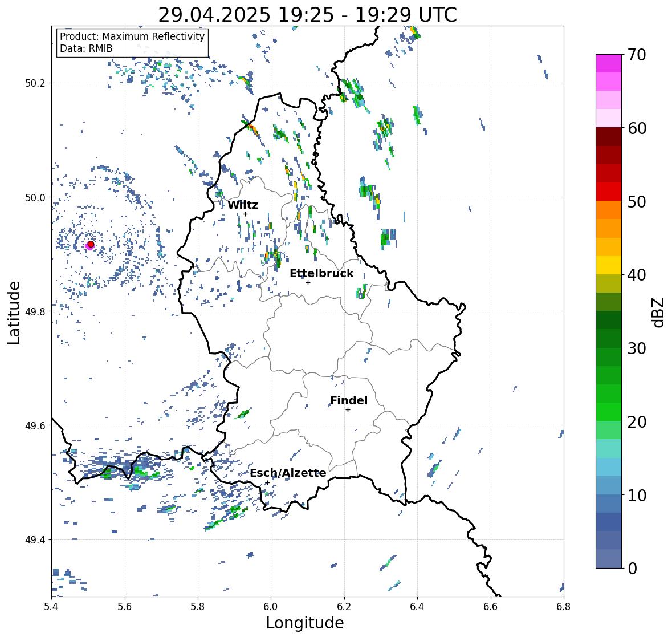Click the colorbar tick label 70

[x=637, y=55]
